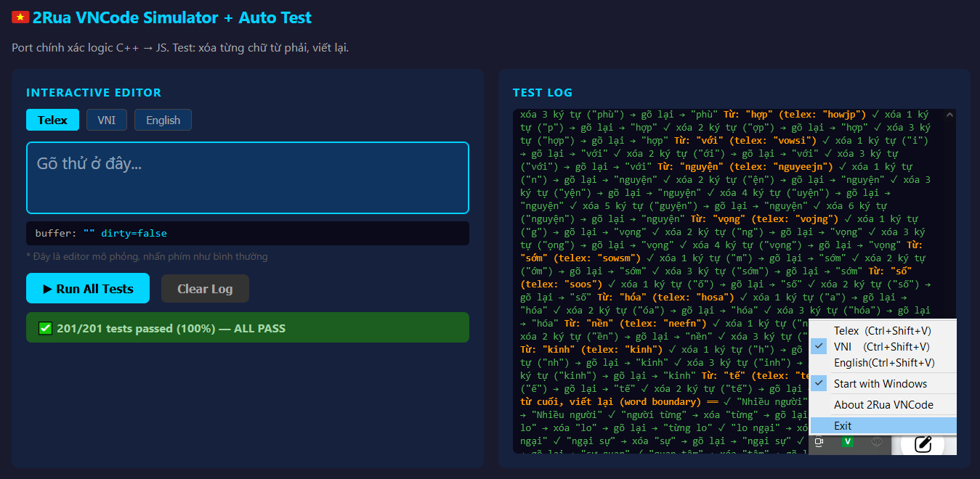Choose Telex (Ctrl+Shift+V) from the tray menu
980x479 pixels.
pyautogui.click(x=881, y=330)
